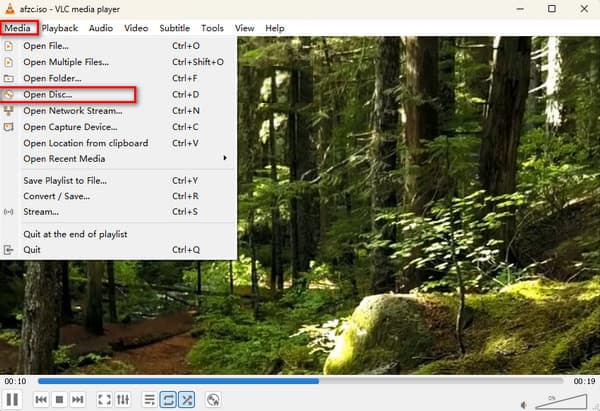Viewport: 600px width, 411px height.
Task: Adjust the volume slider
Action: (x=561, y=402)
